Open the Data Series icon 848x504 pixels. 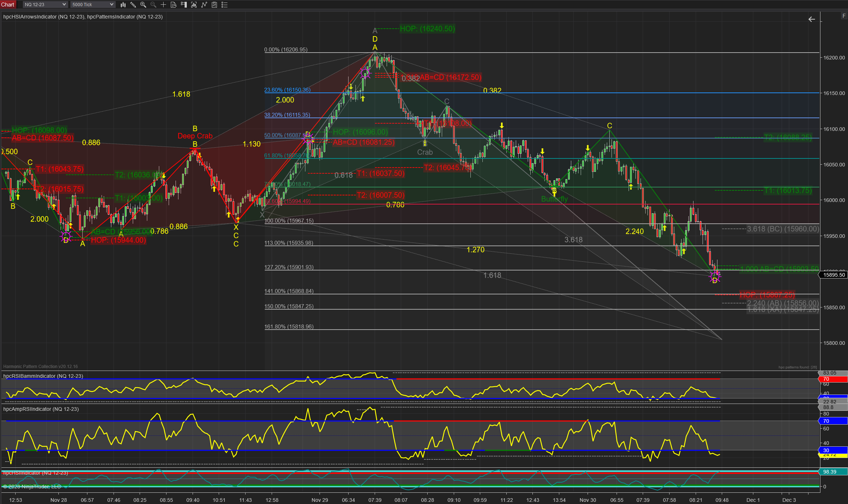pos(194,5)
